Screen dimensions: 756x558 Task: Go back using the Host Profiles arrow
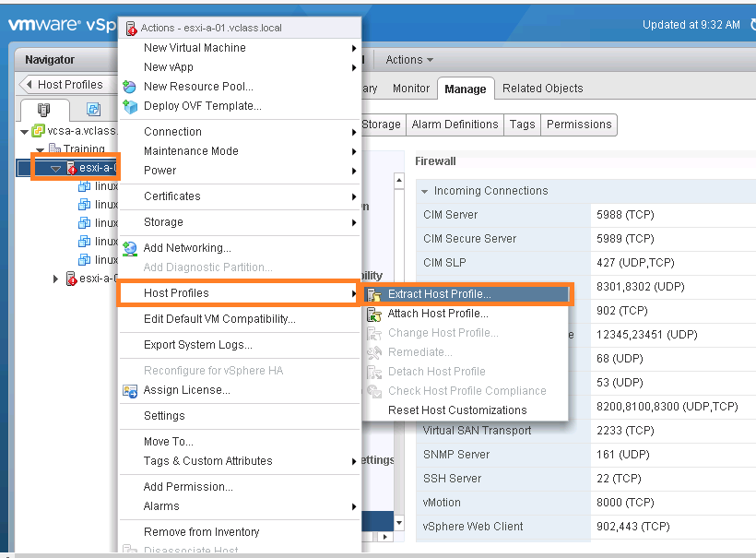29,85
